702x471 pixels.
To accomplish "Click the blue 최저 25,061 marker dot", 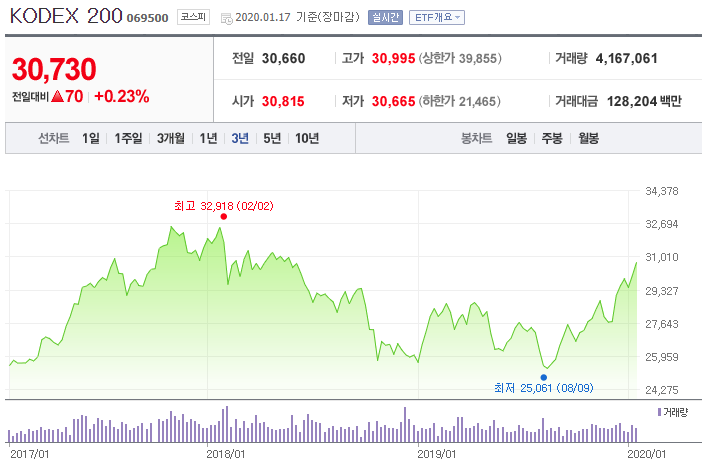I will (x=544, y=377).
